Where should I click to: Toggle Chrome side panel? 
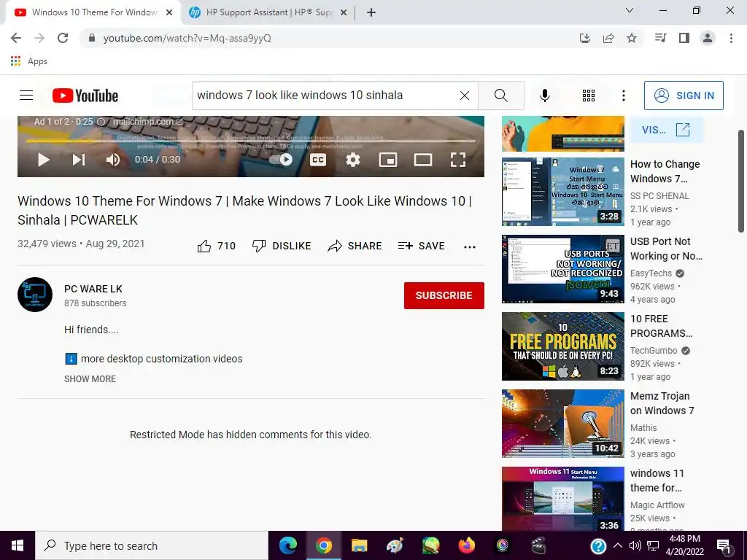pyautogui.click(x=684, y=38)
